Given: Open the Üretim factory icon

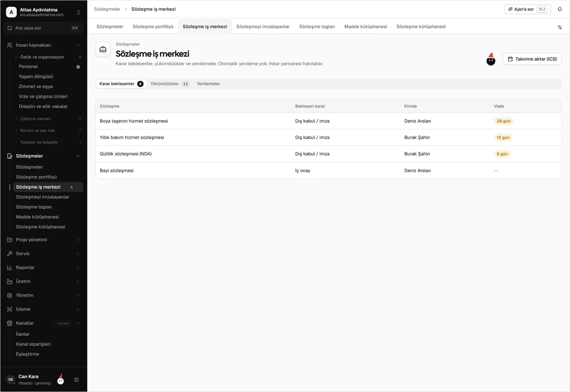Looking at the screenshot, I should [x=10, y=282].
